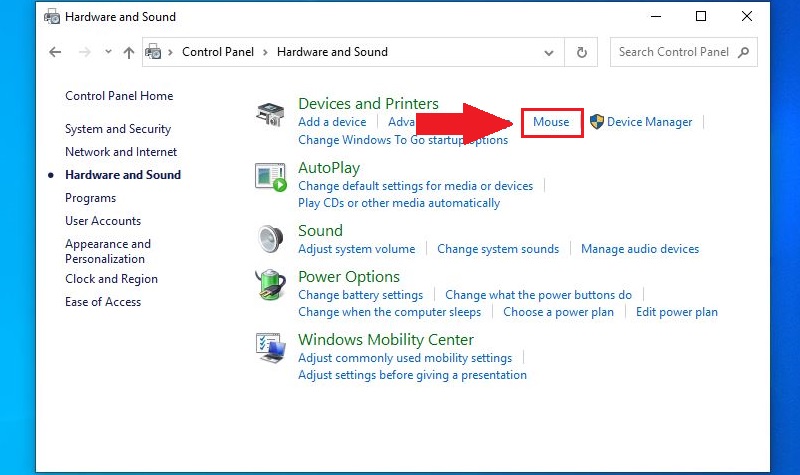
Task: Change default settings for media or devices
Action: pos(416,186)
